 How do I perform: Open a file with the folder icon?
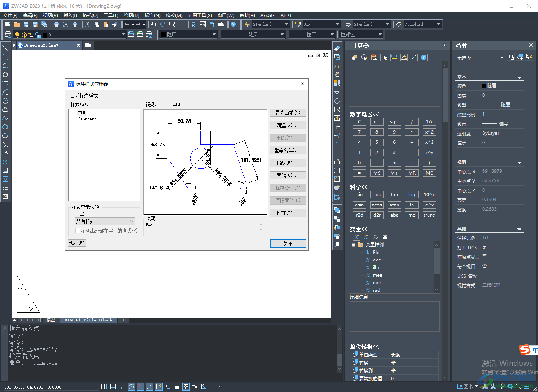17,24
